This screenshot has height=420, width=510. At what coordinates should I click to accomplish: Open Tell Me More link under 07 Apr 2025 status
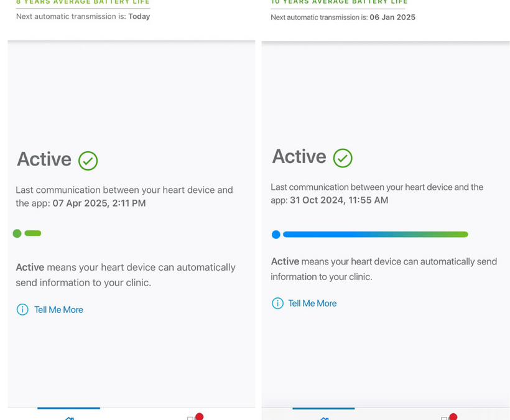click(x=58, y=309)
